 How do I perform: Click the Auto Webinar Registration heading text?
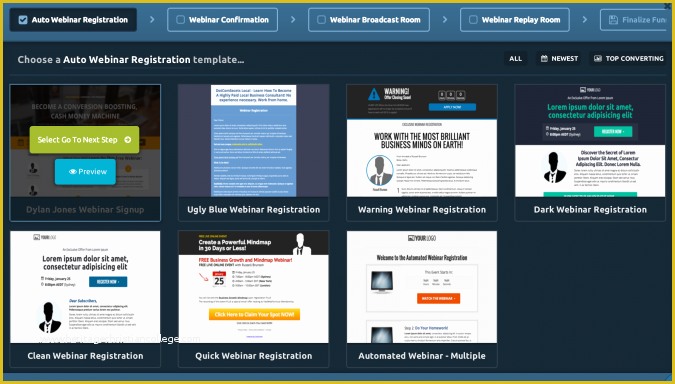click(x=127, y=60)
